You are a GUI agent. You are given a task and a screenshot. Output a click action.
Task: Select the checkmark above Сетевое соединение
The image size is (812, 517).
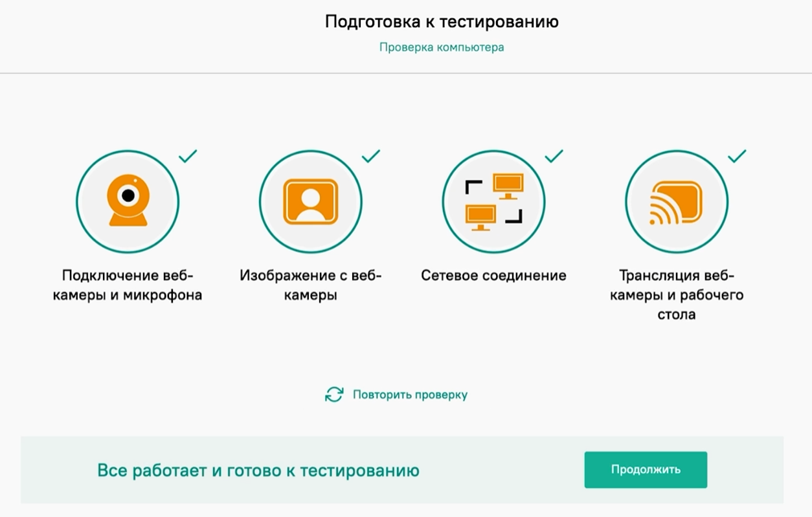tap(554, 156)
